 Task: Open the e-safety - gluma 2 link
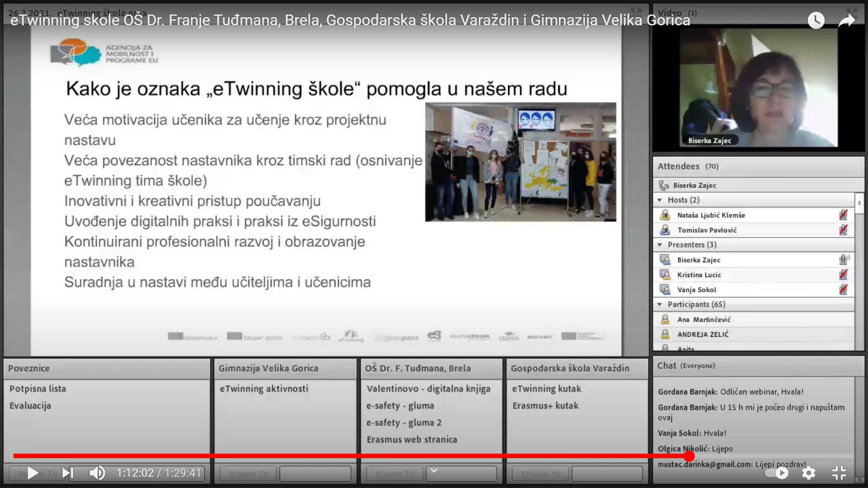coord(404,422)
